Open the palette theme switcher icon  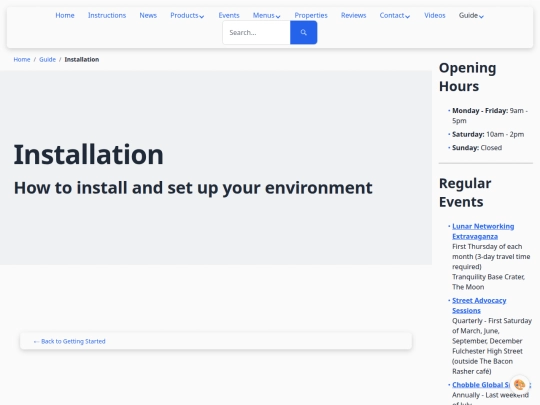[519, 384]
